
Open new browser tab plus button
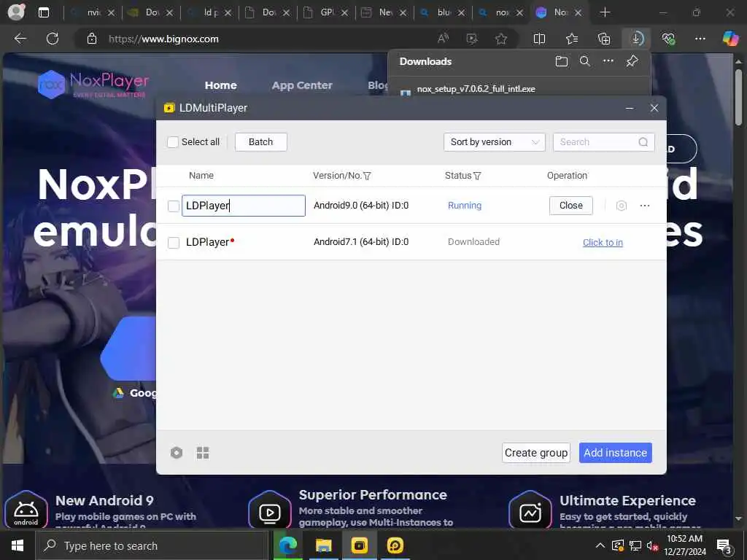(x=605, y=12)
